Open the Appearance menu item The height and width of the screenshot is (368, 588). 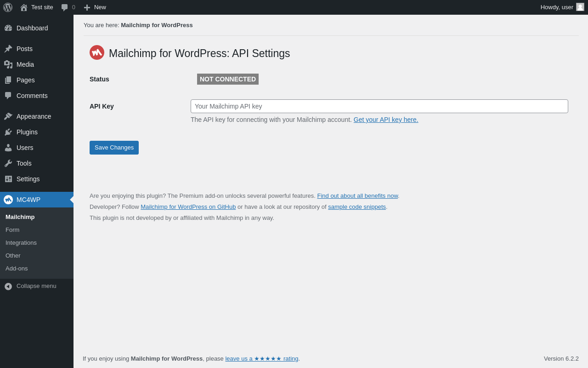pos(34,116)
